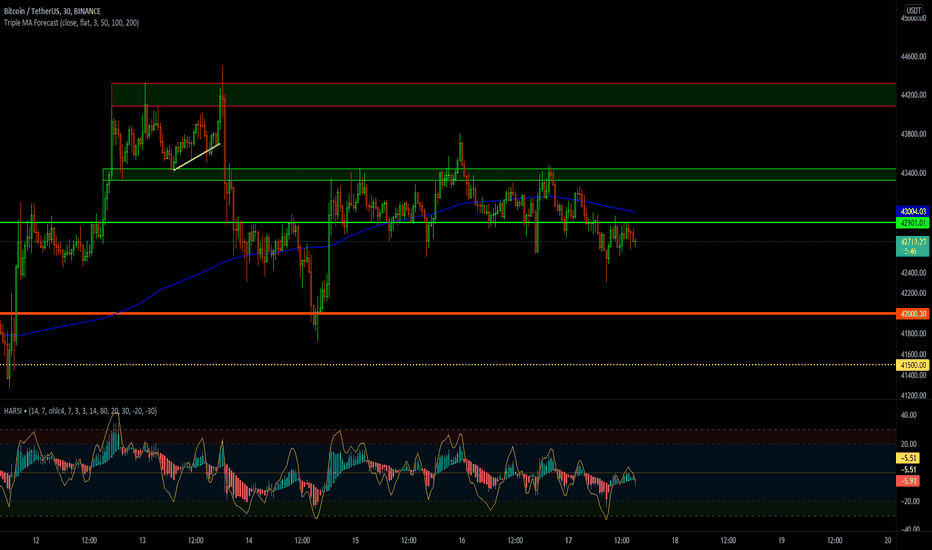The width and height of the screenshot is (932, 550).
Task: Select the Triple MA Forecast indicator legend
Action: point(71,23)
